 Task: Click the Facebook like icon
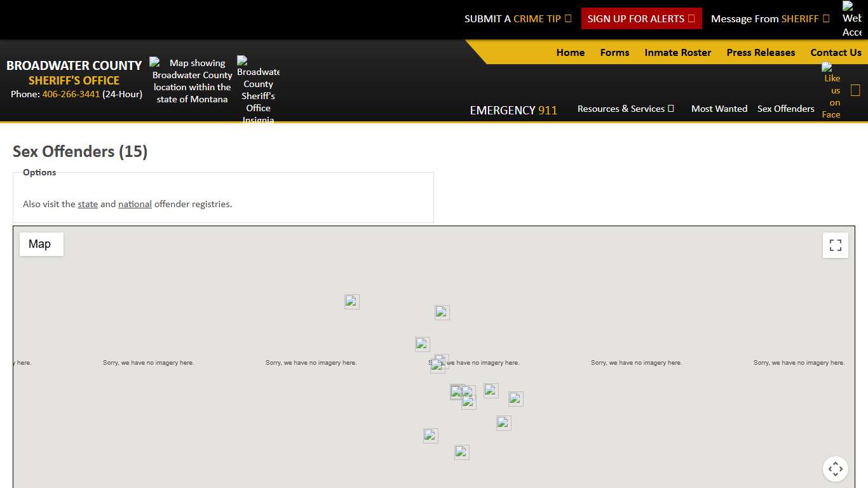831,91
